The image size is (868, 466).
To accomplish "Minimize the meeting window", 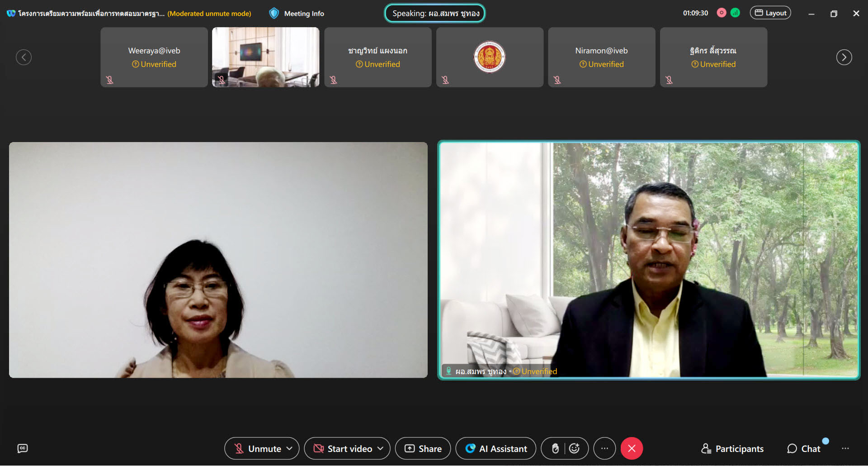I will (811, 14).
